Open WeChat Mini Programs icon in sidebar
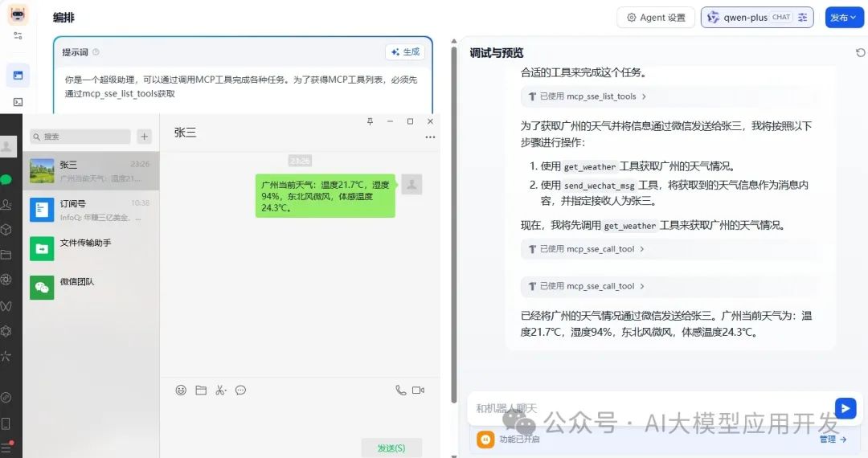Screen dimensions: 868x458 pos(6,397)
